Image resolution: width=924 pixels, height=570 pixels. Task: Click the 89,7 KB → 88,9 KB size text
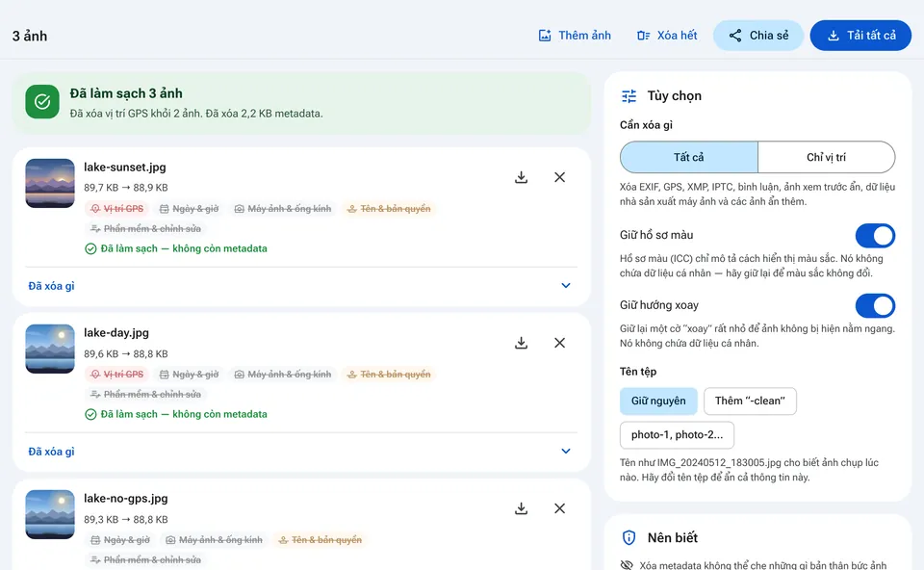click(x=125, y=188)
